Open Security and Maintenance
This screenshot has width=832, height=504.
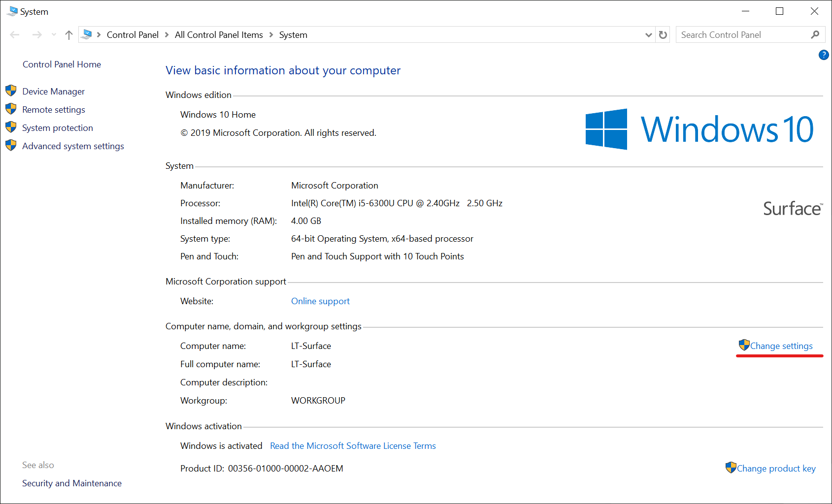(71, 483)
